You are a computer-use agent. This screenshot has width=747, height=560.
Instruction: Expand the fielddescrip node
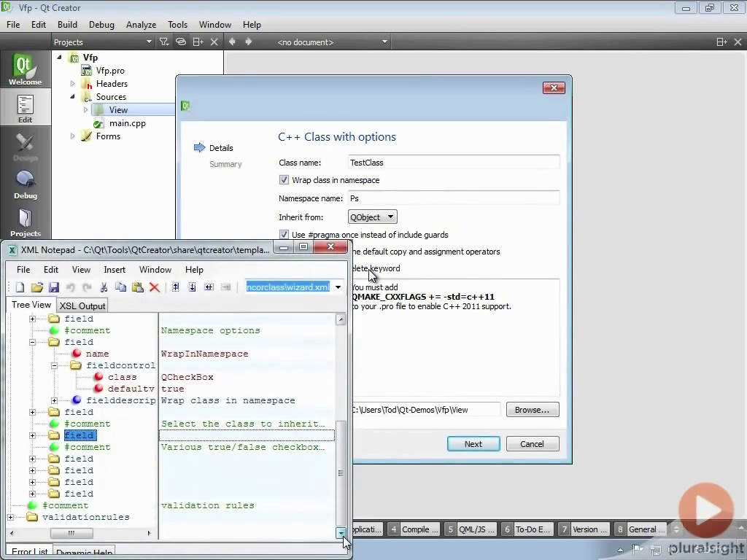click(x=54, y=400)
